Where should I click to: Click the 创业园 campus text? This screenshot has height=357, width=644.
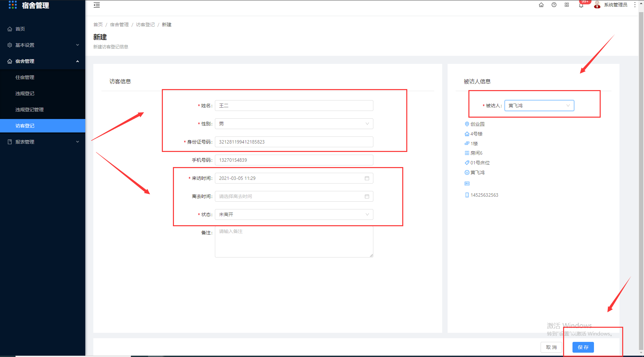pyautogui.click(x=477, y=124)
